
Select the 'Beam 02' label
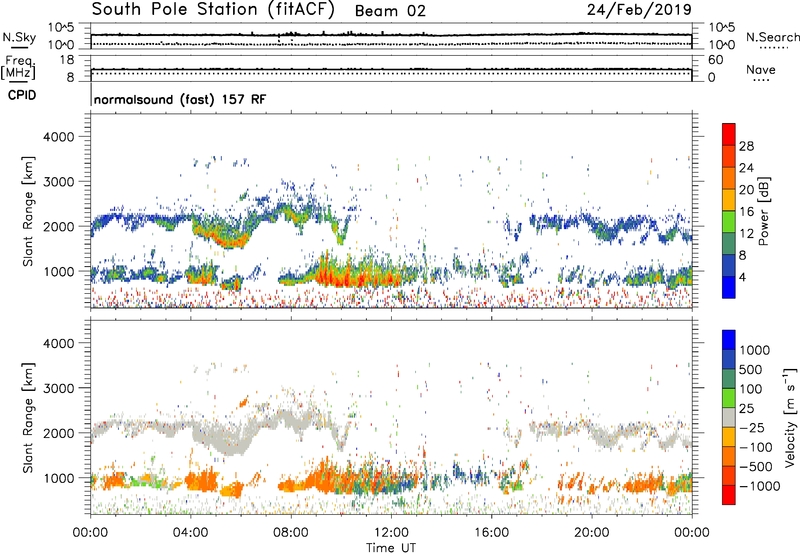click(x=390, y=11)
